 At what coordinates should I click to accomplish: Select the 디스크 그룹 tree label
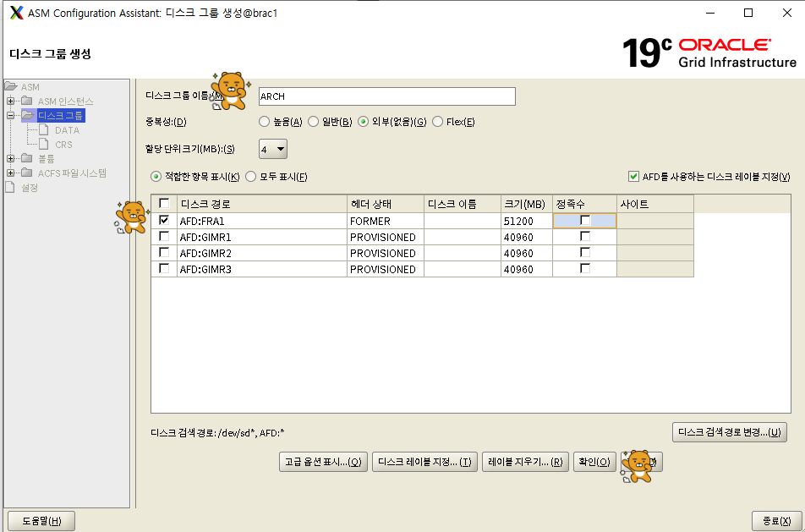point(61,116)
